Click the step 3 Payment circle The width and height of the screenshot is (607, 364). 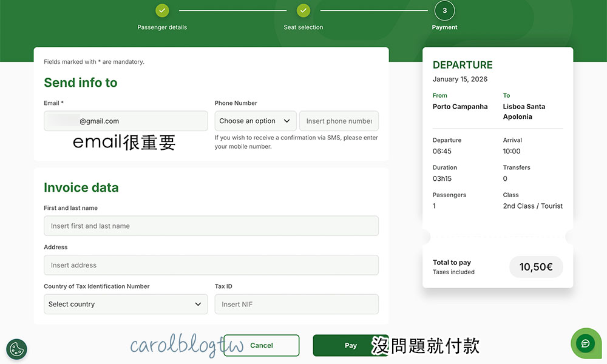444,10
